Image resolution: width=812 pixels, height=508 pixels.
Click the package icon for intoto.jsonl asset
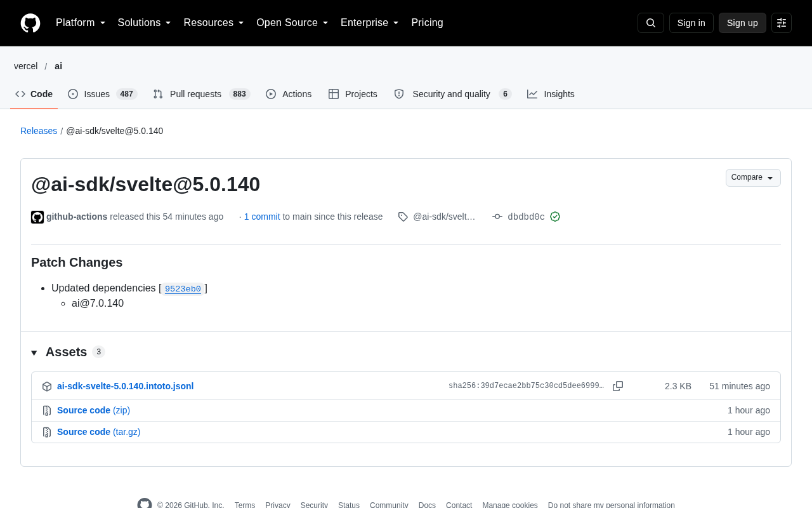[47, 386]
